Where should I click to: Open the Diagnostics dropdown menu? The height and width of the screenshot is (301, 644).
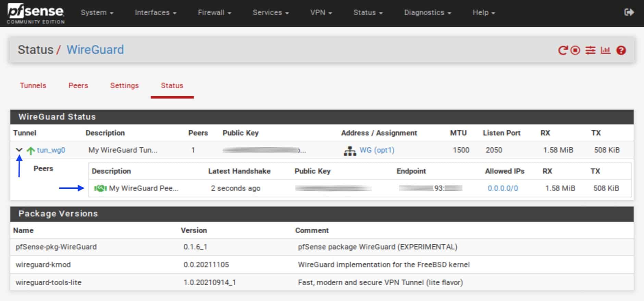428,13
